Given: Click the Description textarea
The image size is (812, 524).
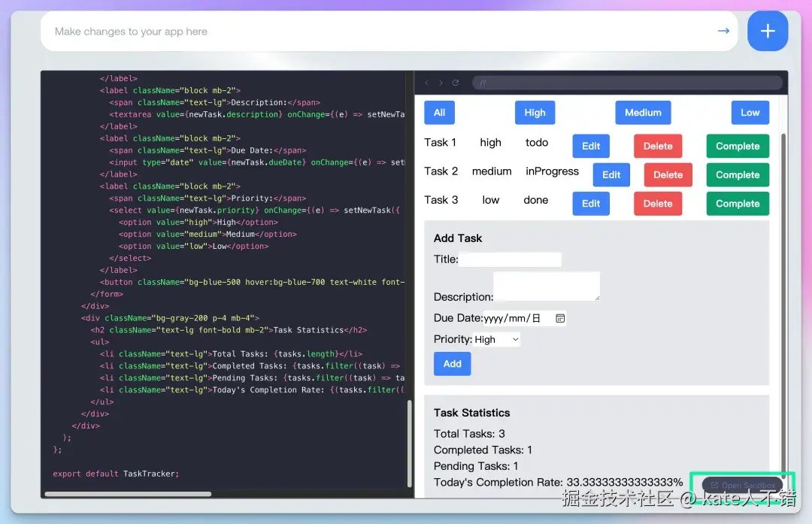Looking at the screenshot, I should pyautogui.click(x=547, y=286).
